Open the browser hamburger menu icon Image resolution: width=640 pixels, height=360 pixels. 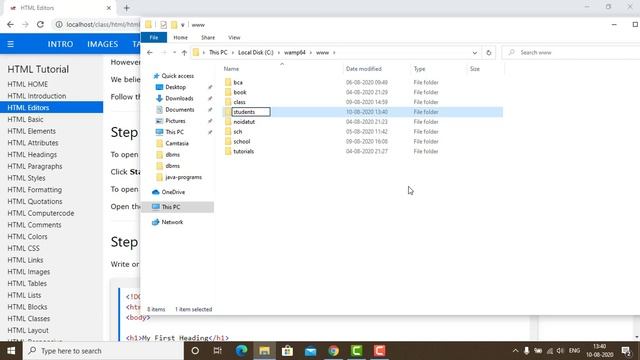click(11, 44)
